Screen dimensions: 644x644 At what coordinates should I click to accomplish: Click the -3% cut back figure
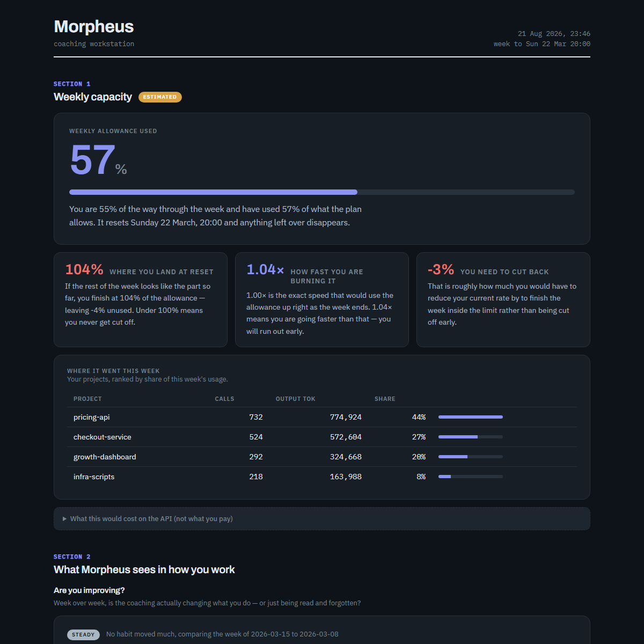[441, 269]
